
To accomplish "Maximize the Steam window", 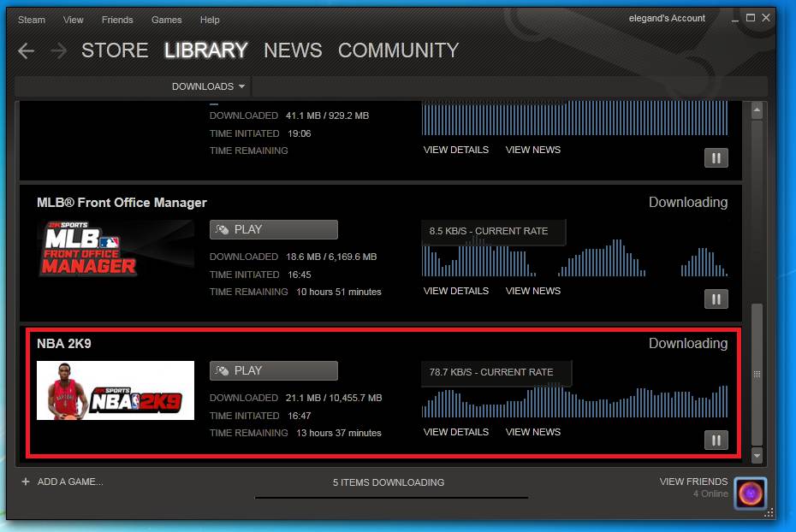I will coord(751,18).
